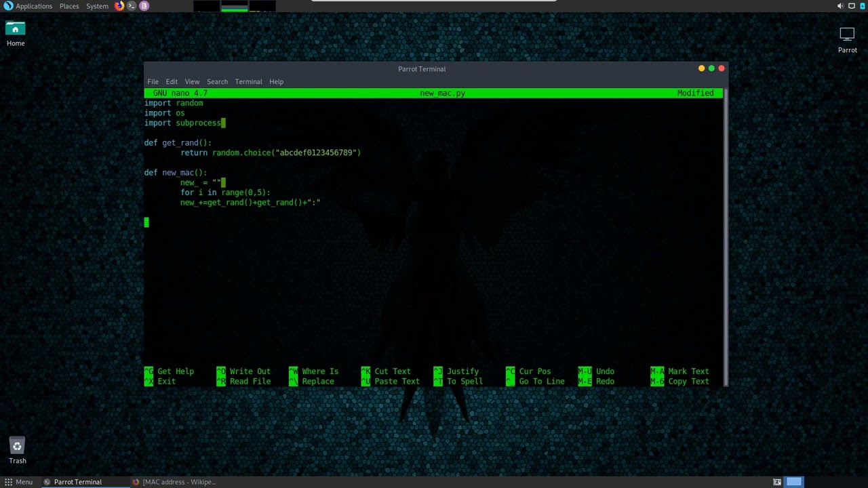This screenshot has width=868, height=488.
Task: Open the terminal View menu
Action: pos(192,81)
